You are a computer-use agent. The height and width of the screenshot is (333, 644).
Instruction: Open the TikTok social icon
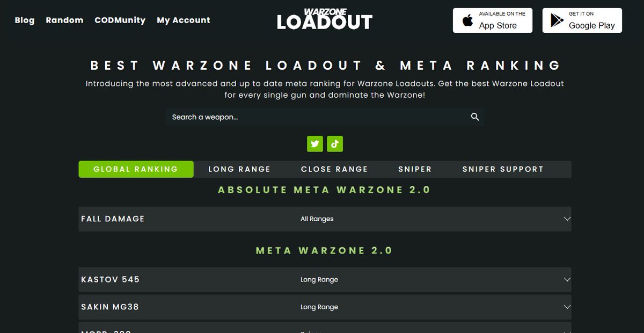[335, 143]
